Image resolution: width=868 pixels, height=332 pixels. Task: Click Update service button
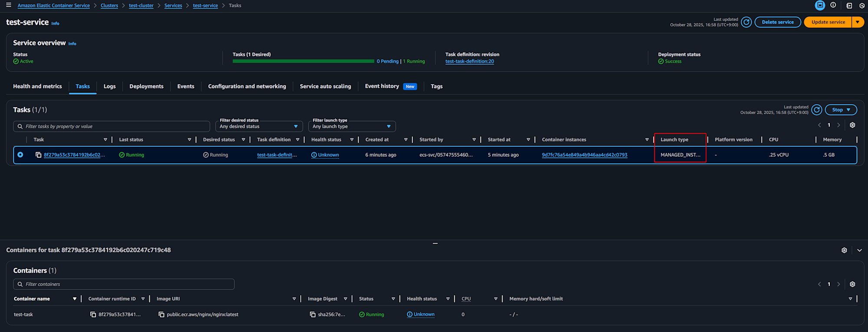coord(828,22)
